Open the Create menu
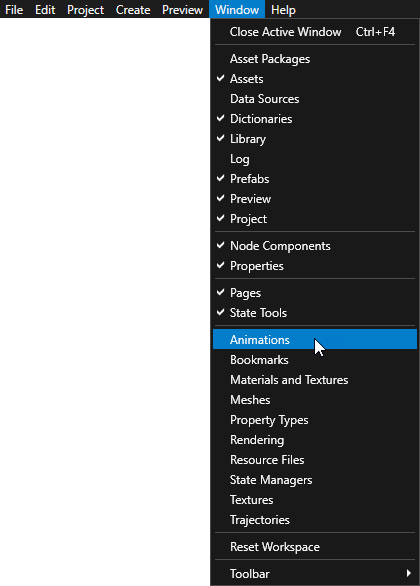Viewport: 420px width, 586px height. click(133, 9)
